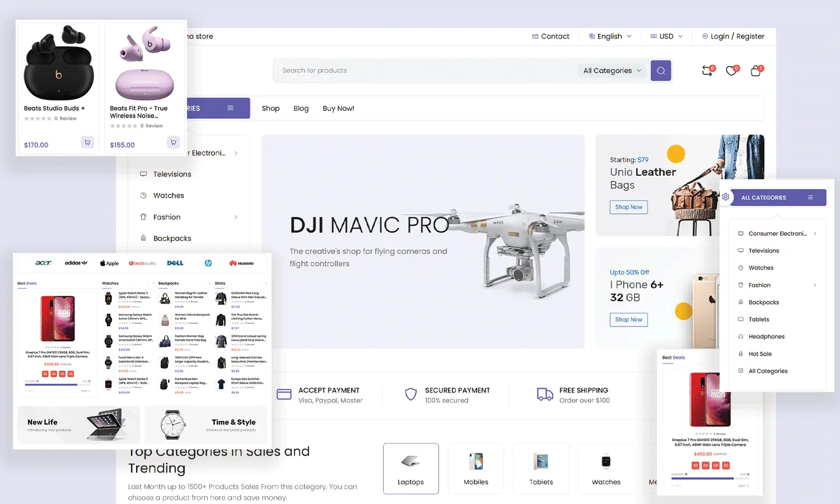Open the All Categories search filter dropdown
The width and height of the screenshot is (840, 504).
point(612,71)
